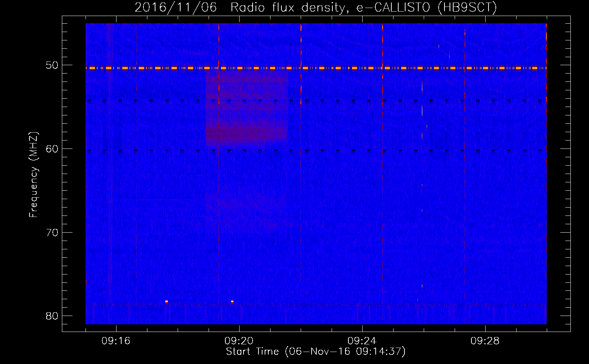Click the 'Start Time (06-Nov-16 09:14:37)' label
Viewport: 589px width, 364px height.
pos(316,352)
